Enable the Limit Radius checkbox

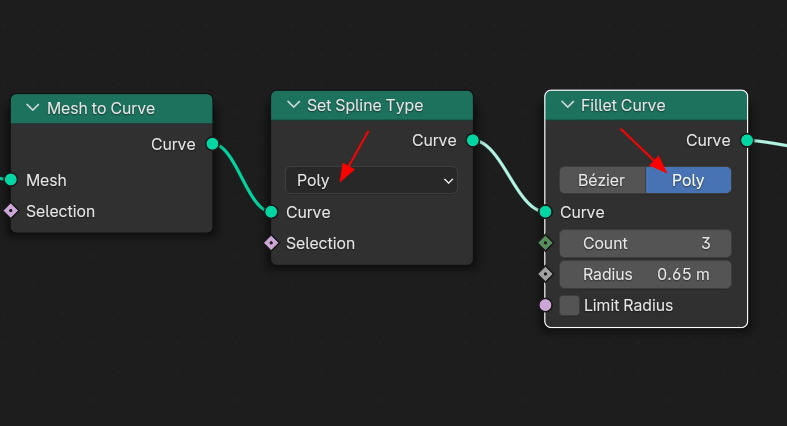coord(570,305)
